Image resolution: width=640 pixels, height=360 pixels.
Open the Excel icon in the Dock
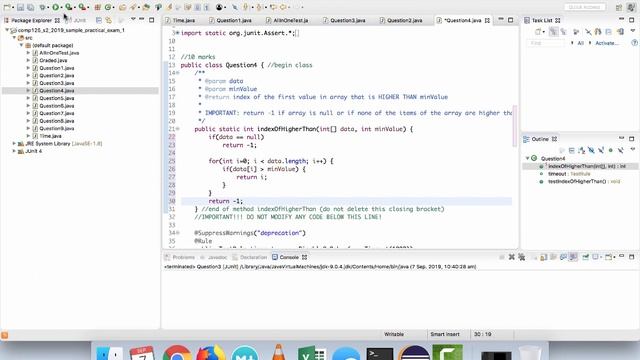coord(312,353)
